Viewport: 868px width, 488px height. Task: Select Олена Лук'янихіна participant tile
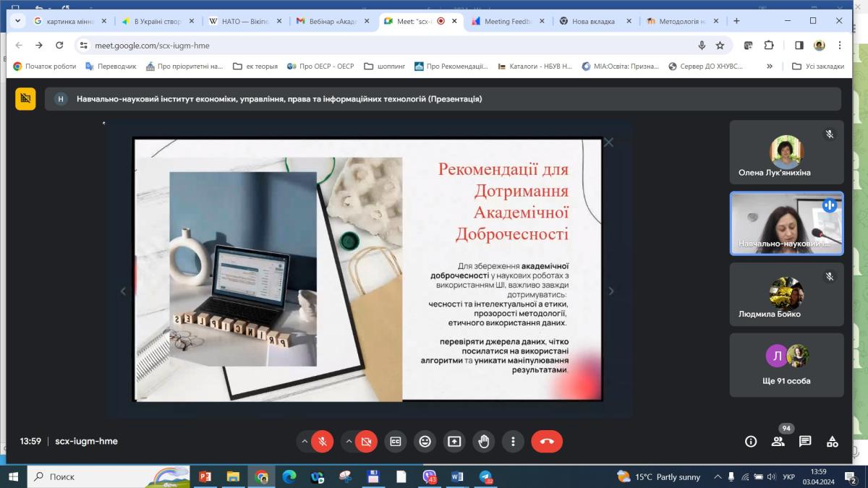tap(786, 153)
